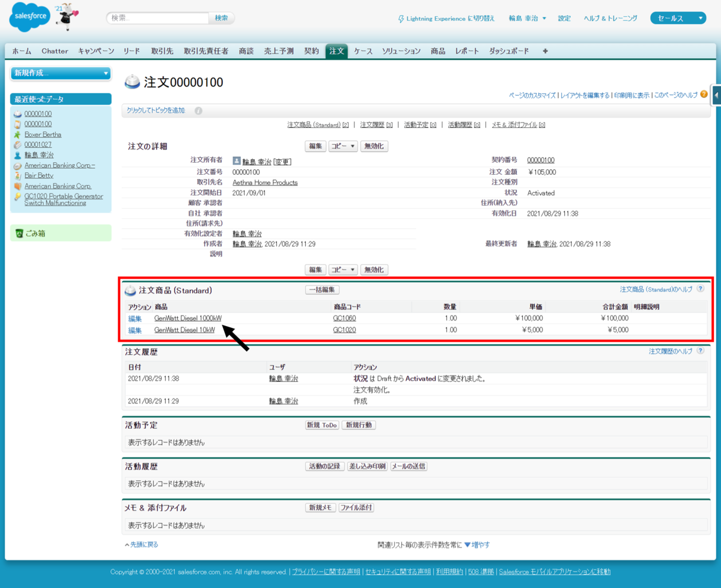
Task: Open the GC1020 product code link
Action: tap(344, 330)
